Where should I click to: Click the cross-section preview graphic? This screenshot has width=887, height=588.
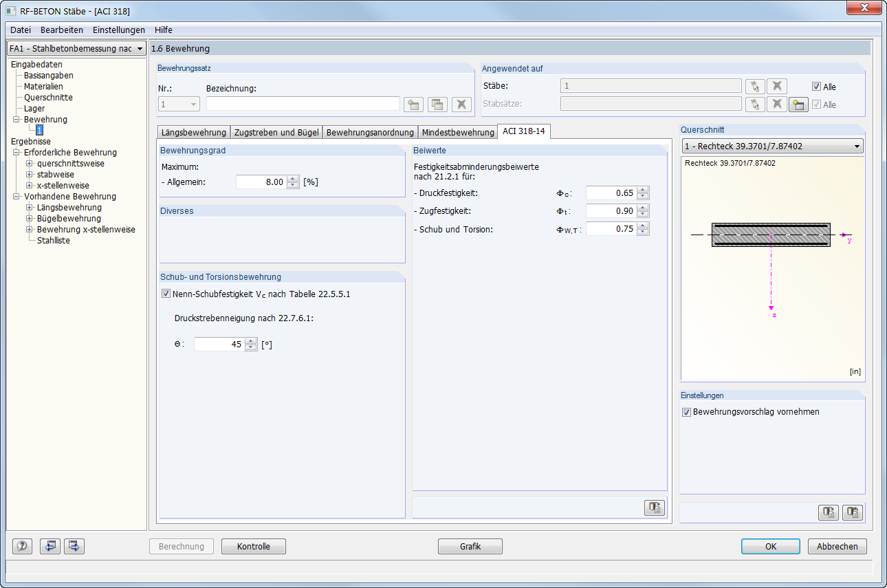771,269
